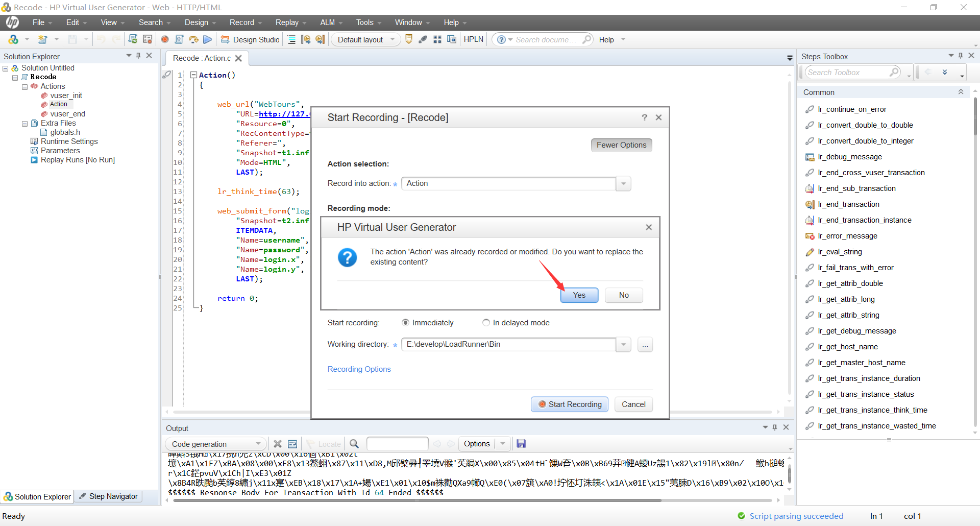
Task: Click the Output pane search magnifier
Action: 354,444
